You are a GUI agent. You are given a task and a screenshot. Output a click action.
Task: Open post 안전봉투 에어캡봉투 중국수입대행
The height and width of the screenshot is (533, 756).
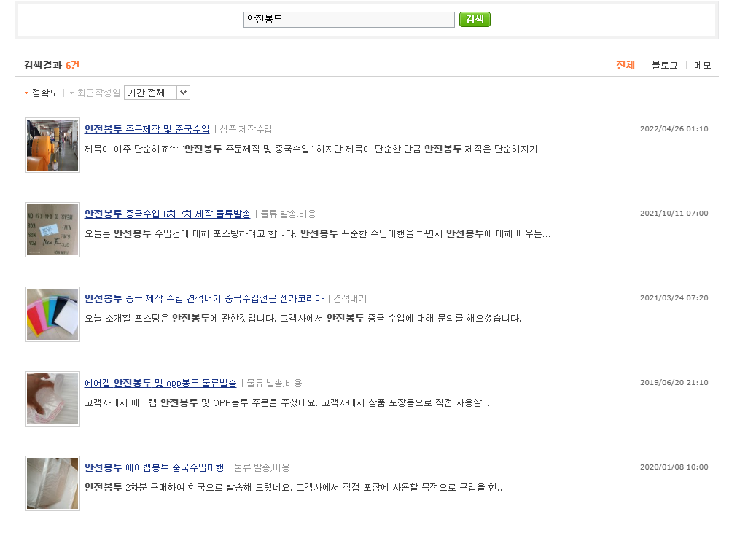point(154,467)
